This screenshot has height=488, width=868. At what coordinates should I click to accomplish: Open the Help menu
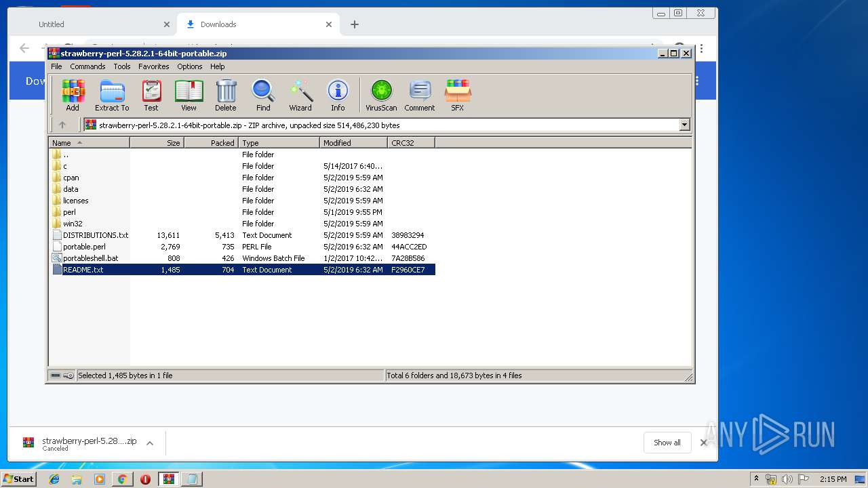[x=217, y=66]
